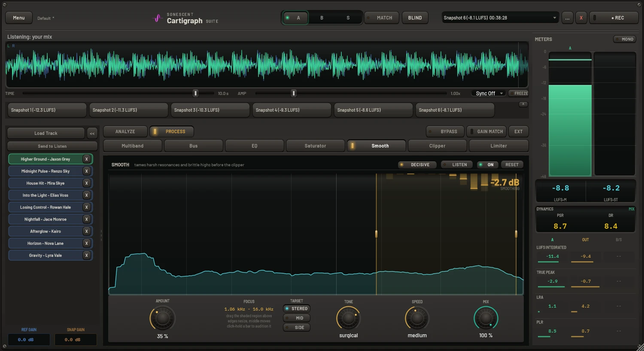Remove Afterglow - Kairo track

(x=86, y=231)
